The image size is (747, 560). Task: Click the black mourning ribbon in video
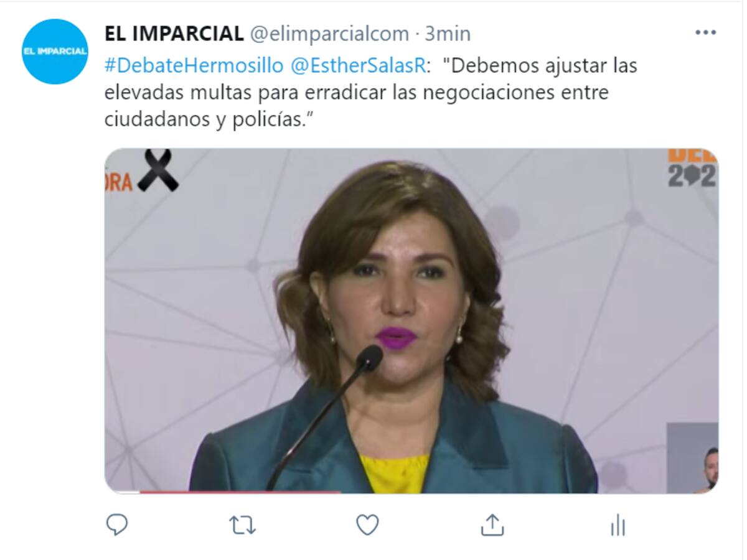coord(158,169)
